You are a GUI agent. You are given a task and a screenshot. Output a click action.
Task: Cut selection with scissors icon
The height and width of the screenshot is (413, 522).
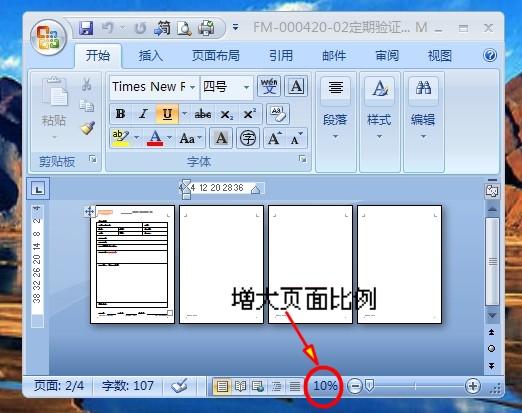[x=87, y=84]
